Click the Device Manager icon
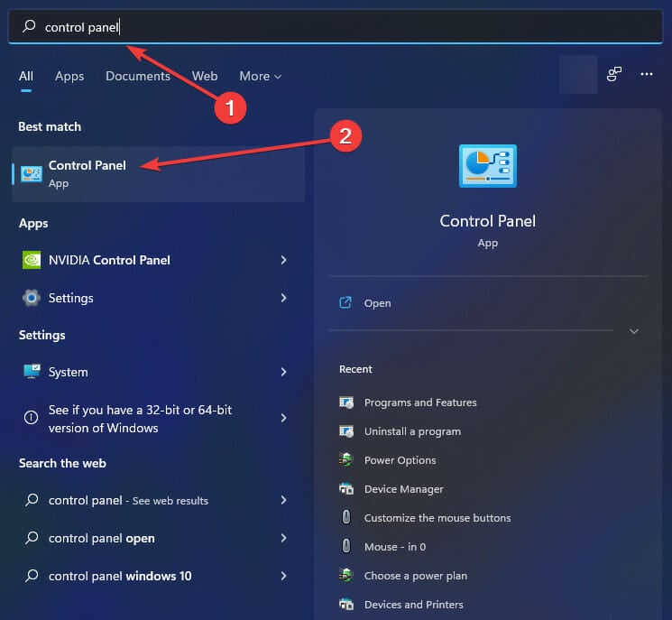 [346, 488]
